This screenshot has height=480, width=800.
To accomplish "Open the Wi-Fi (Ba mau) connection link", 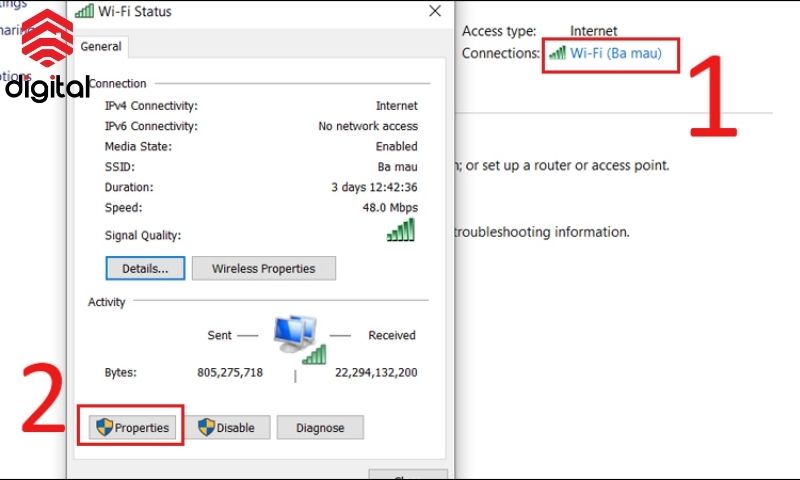I will 615,53.
